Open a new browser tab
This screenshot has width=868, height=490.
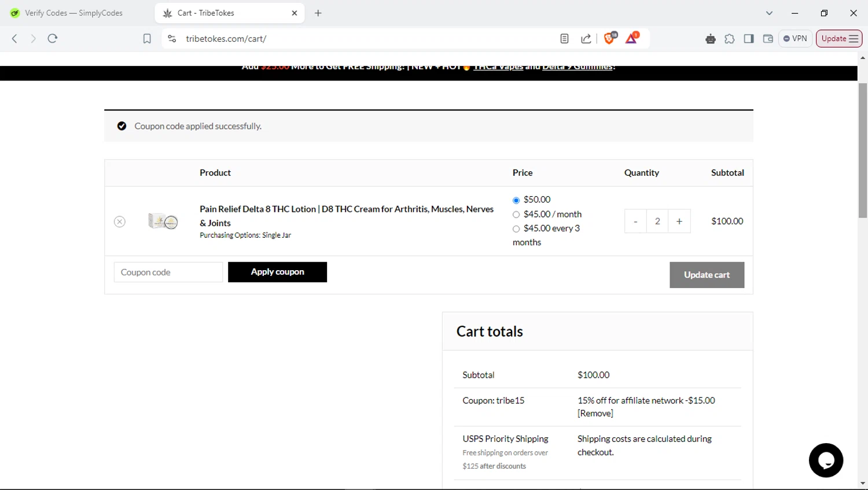[x=318, y=13]
